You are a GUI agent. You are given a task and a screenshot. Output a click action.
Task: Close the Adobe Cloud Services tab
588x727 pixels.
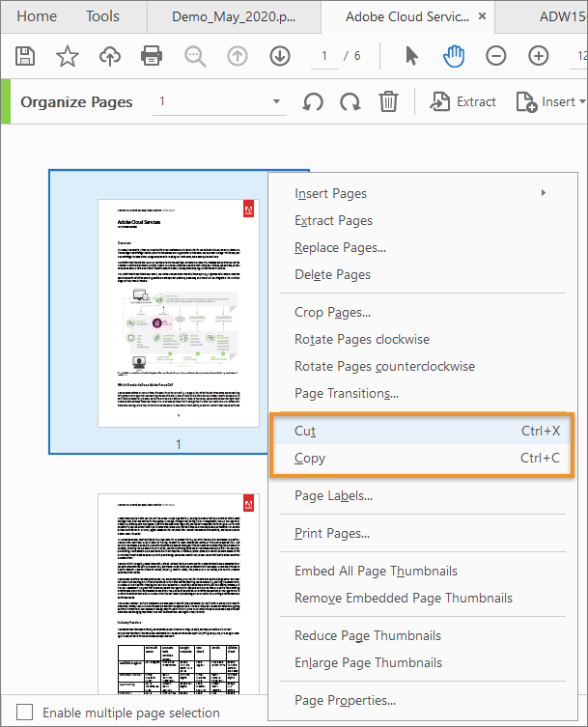(482, 16)
